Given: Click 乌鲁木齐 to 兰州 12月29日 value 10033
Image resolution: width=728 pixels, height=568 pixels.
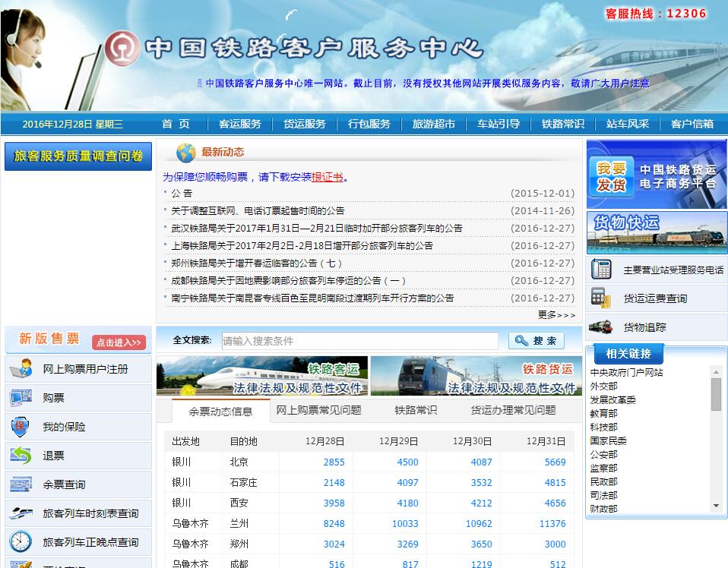Looking at the screenshot, I should pos(405,523).
